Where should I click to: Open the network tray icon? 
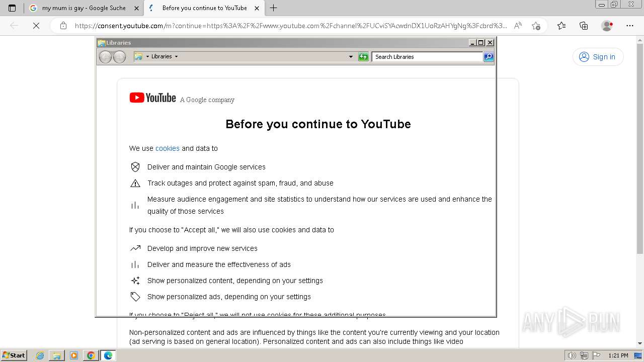pyautogui.click(x=584, y=355)
